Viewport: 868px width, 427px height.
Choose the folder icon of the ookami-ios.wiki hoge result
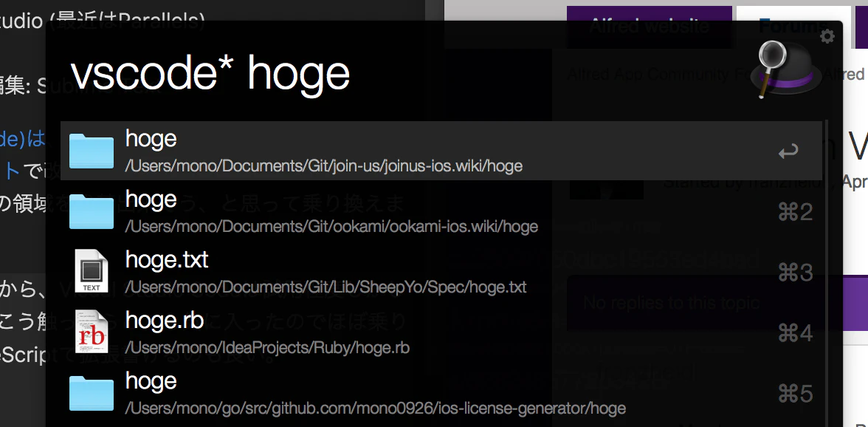pos(92,211)
